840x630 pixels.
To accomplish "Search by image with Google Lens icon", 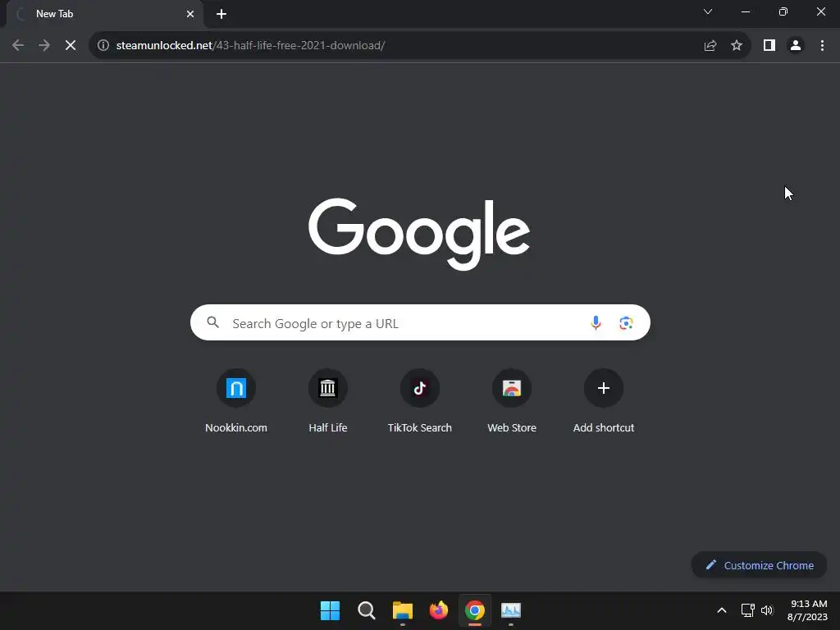I will coord(626,323).
